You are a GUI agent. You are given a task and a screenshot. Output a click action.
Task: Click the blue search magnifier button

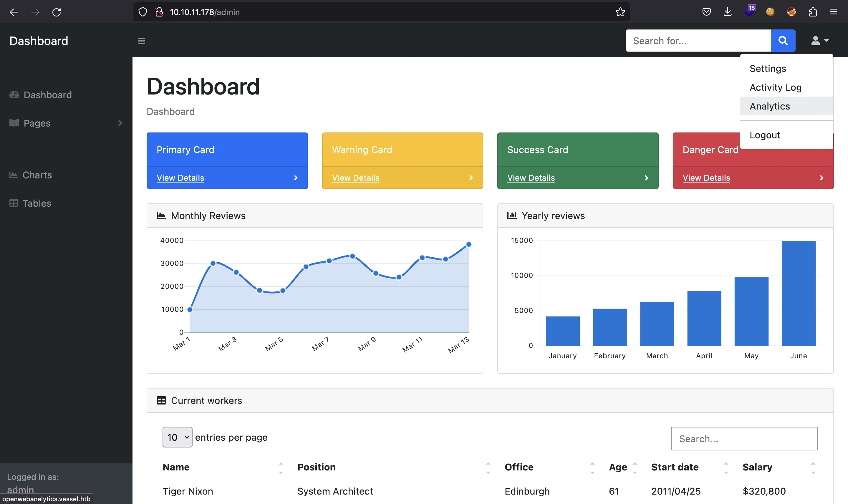pyautogui.click(x=783, y=41)
